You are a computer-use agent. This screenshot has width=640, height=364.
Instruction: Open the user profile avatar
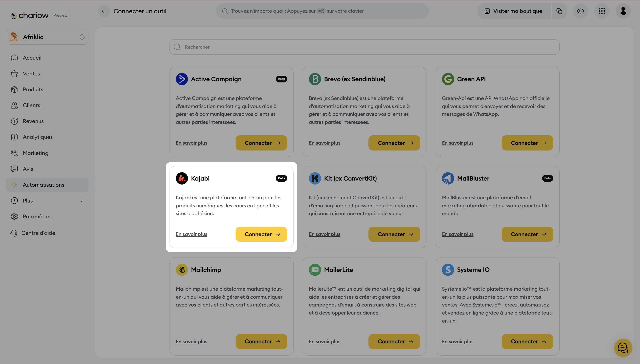[x=623, y=11]
